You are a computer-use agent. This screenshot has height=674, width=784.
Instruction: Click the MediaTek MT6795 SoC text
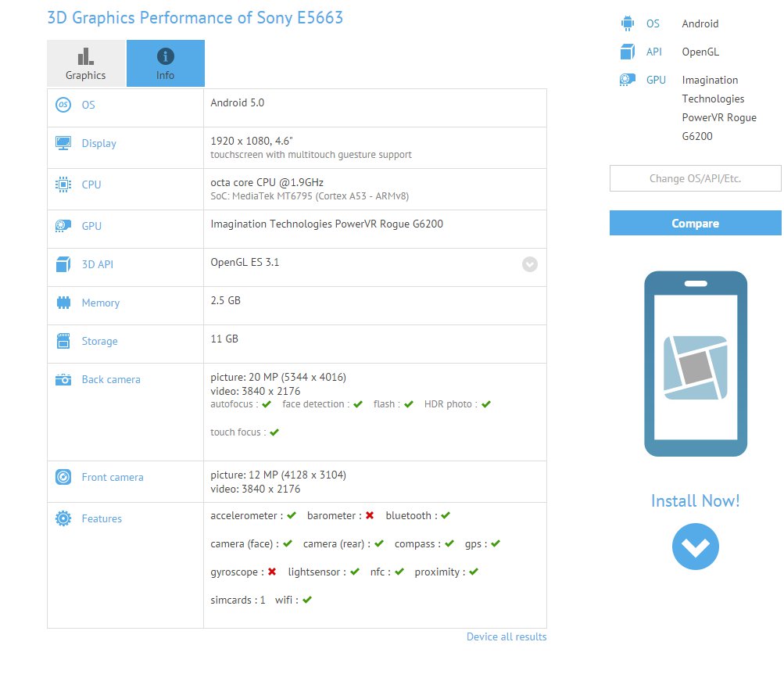pyautogui.click(x=310, y=196)
